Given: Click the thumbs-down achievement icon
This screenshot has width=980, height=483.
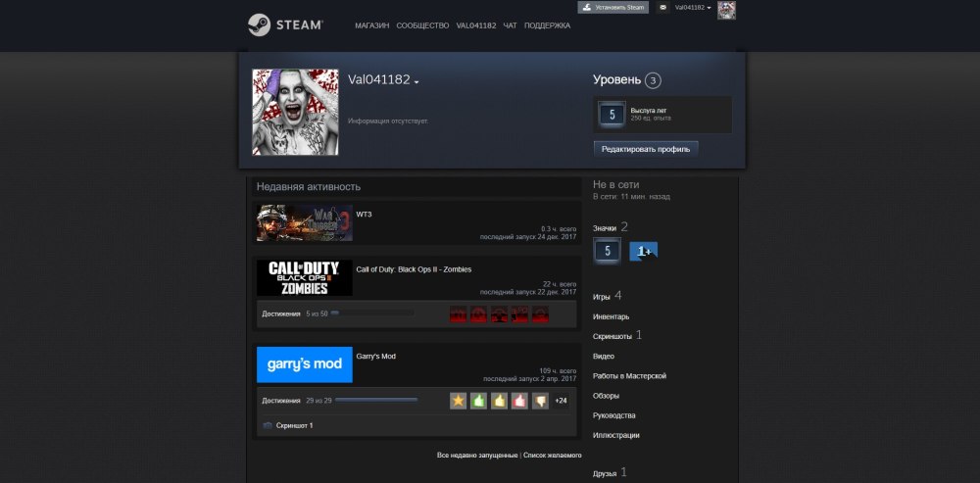Looking at the screenshot, I should (x=540, y=401).
